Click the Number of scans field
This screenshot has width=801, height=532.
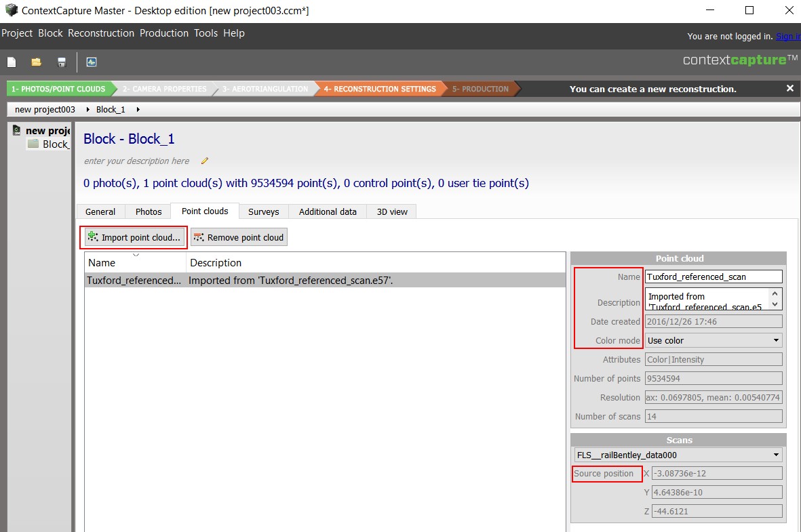pyautogui.click(x=714, y=416)
